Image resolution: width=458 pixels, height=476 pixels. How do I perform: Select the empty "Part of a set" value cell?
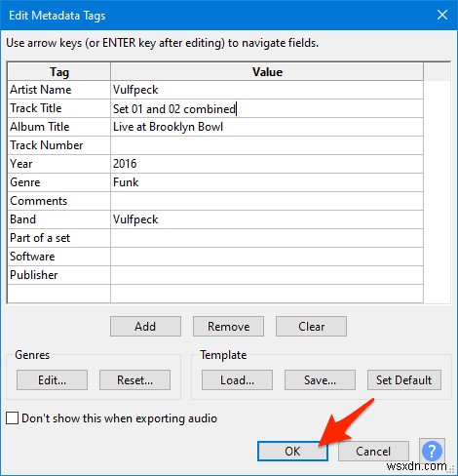coord(267,238)
